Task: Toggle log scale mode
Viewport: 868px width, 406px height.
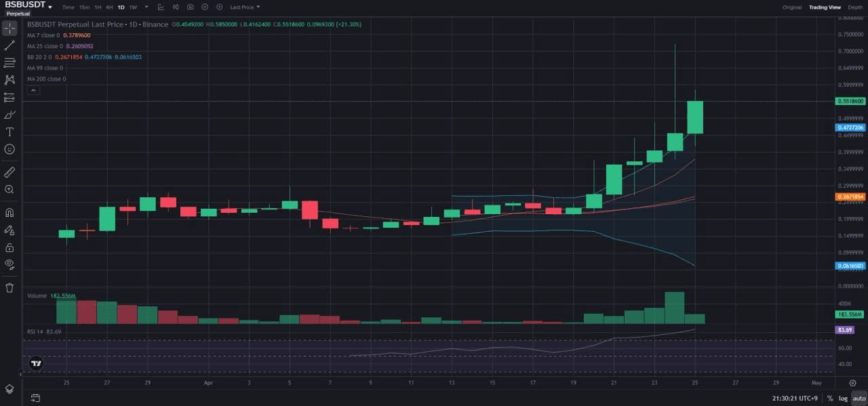Action: (843, 399)
